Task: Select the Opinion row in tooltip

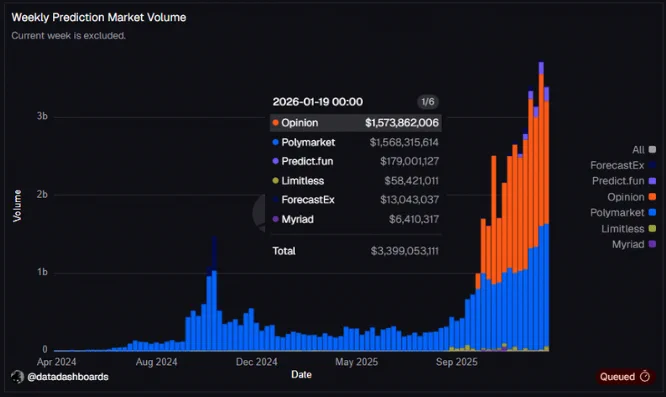Action: coord(356,123)
